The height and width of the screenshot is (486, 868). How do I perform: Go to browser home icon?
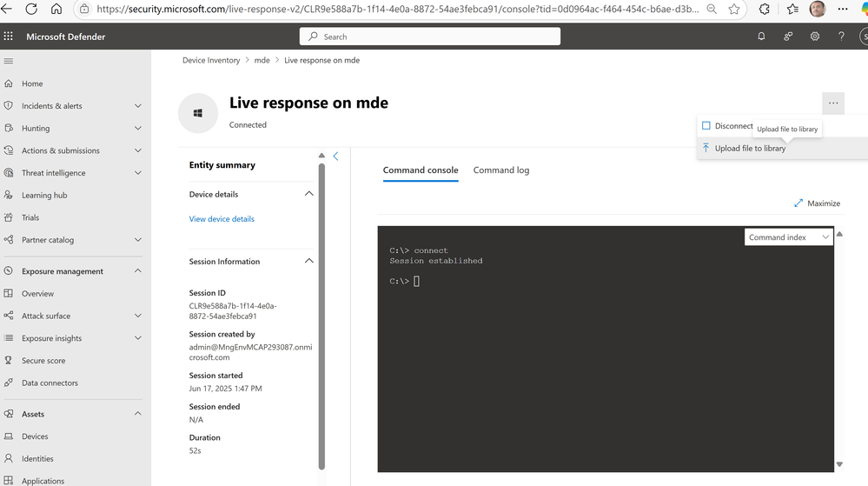point(56,9)
